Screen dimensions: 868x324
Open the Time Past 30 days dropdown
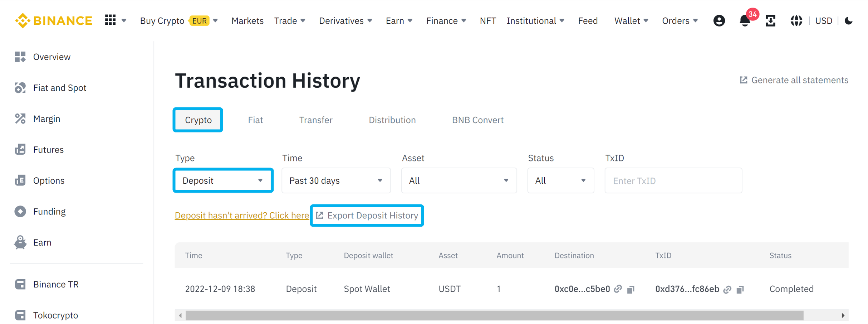pos(336,180)
